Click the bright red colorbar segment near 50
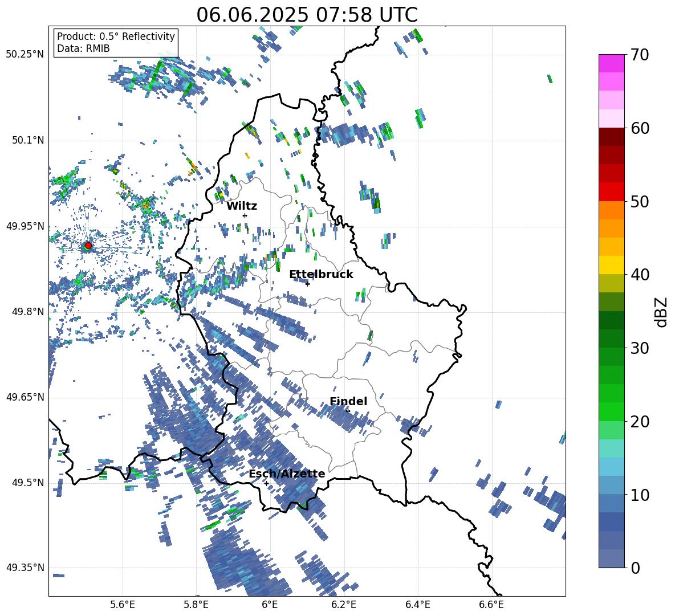The height and width of the screenshot is (616, 675). coord(611,192)
